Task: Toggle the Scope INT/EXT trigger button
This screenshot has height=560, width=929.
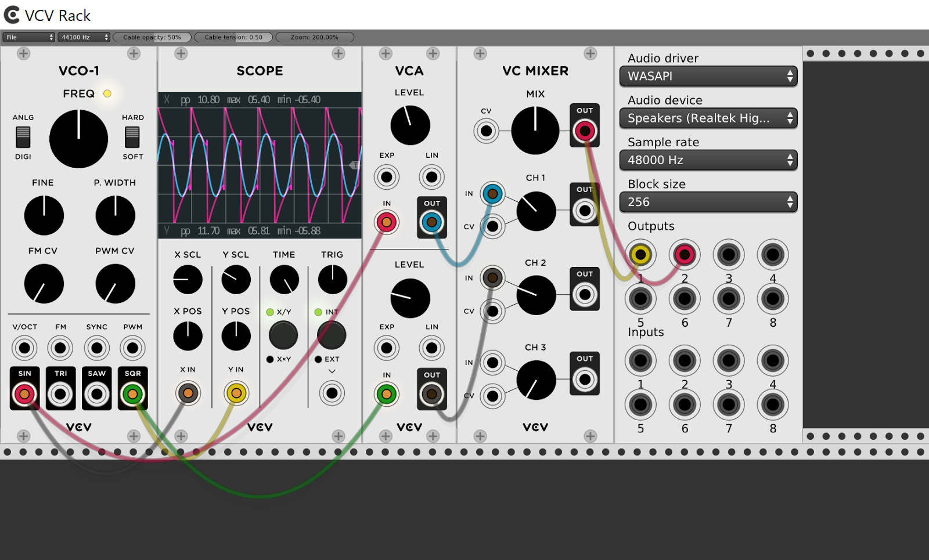Action: click(332, 335)
